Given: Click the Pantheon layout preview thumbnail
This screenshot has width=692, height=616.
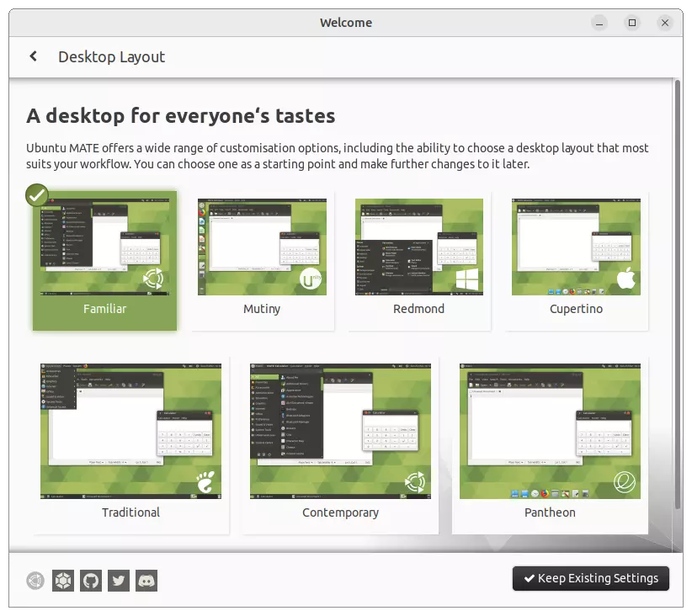Looking at the screenshot, I should coord(551,430).
